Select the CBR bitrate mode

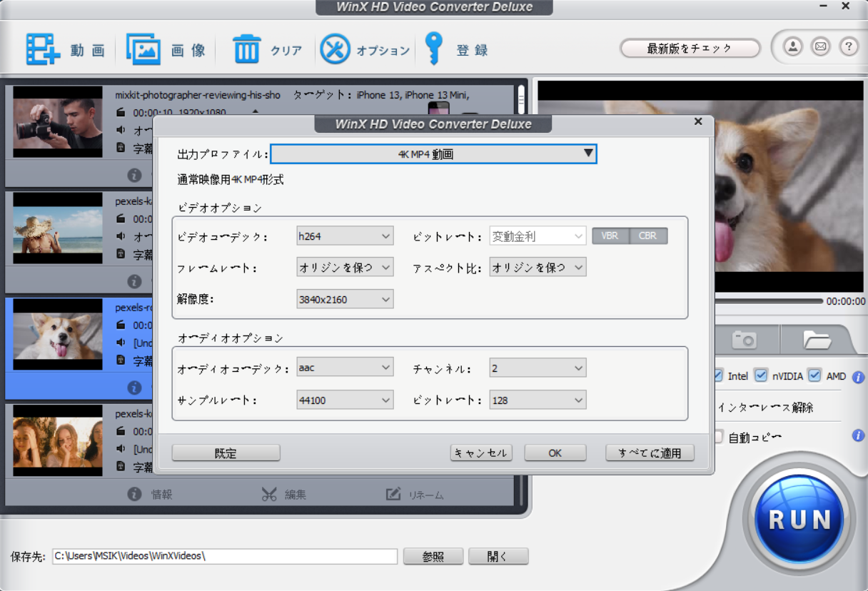click(x=648, y=236)
